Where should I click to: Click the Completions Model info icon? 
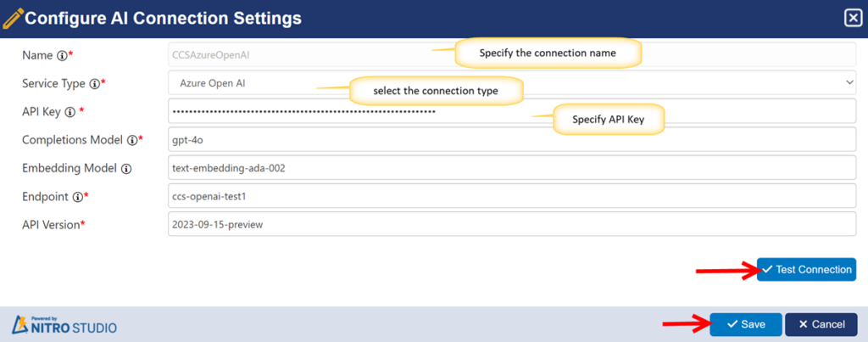pos(131,139)
